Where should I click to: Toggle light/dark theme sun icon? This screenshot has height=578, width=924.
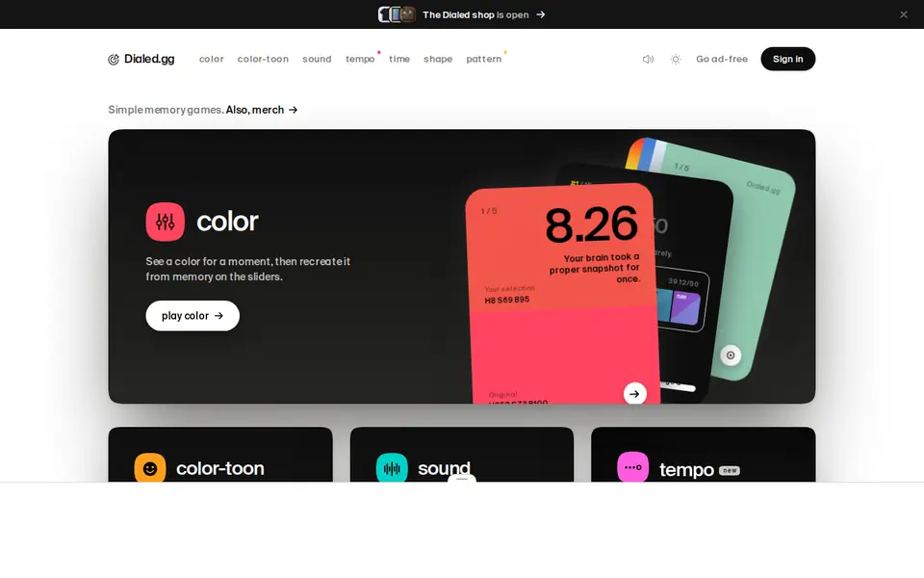coord(676,59)
